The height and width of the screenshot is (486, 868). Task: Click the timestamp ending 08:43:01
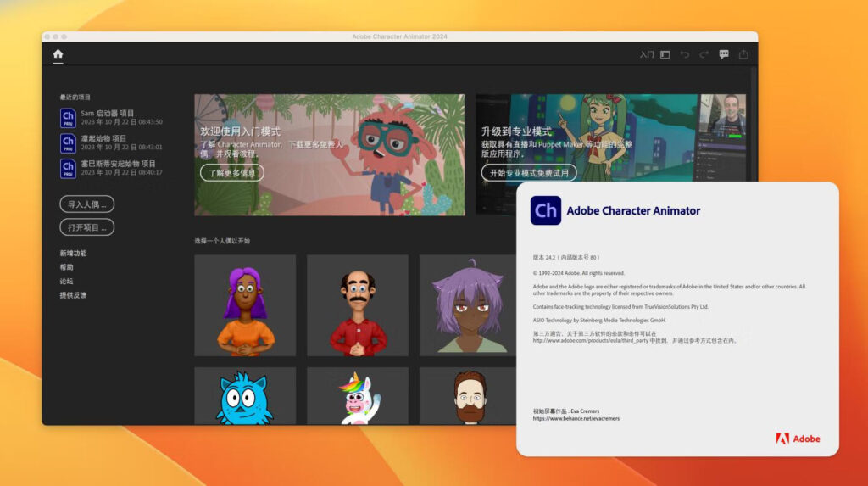(x=122, y=148)
